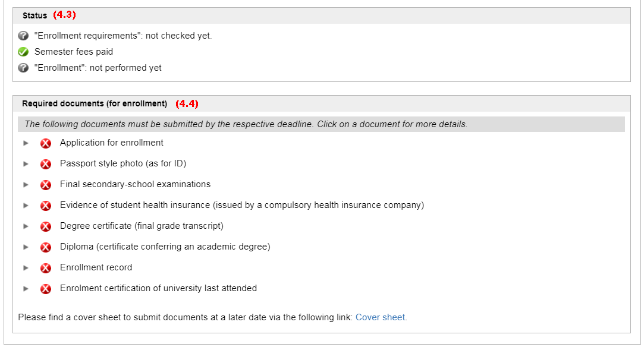Expand the Application for enrollment arrow
The image size is (644, 347).
tap(26, 143)
